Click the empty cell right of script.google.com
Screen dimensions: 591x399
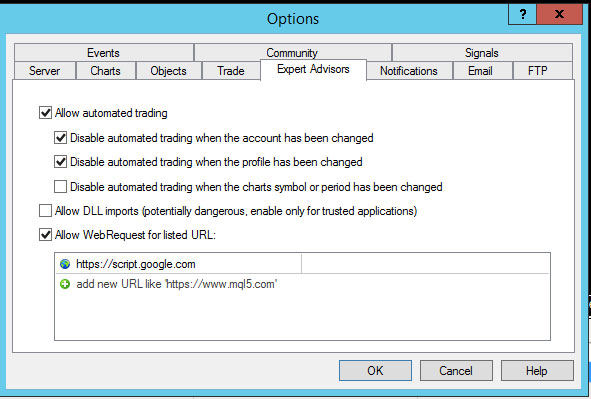pyautogui.click(x=426, y=264)
